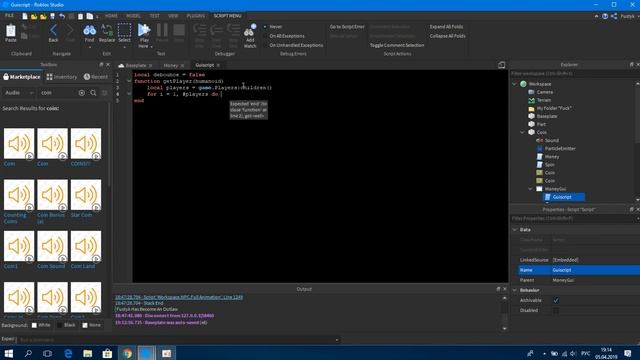Click the Paste clipboard icon
640x360 pixels.
click(x=11, y=31)
